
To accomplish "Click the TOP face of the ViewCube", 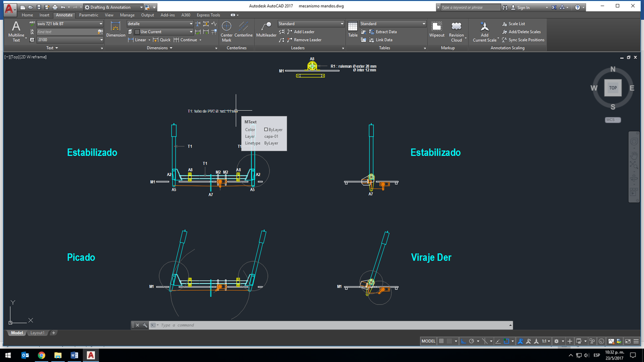I will 613,88.
